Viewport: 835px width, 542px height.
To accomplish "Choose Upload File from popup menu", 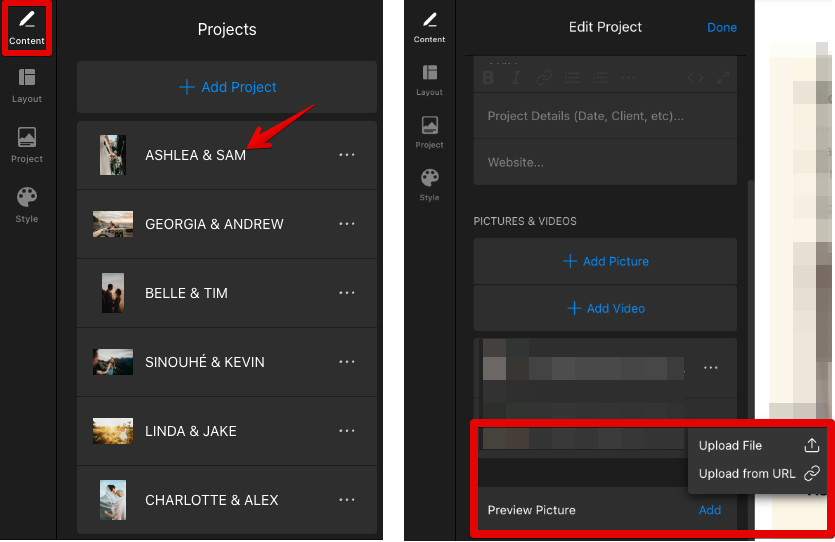I will [x=758, y=446].
